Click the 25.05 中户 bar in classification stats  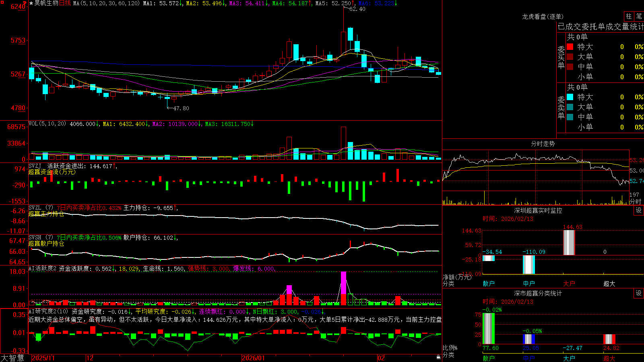tap(528, 339)
